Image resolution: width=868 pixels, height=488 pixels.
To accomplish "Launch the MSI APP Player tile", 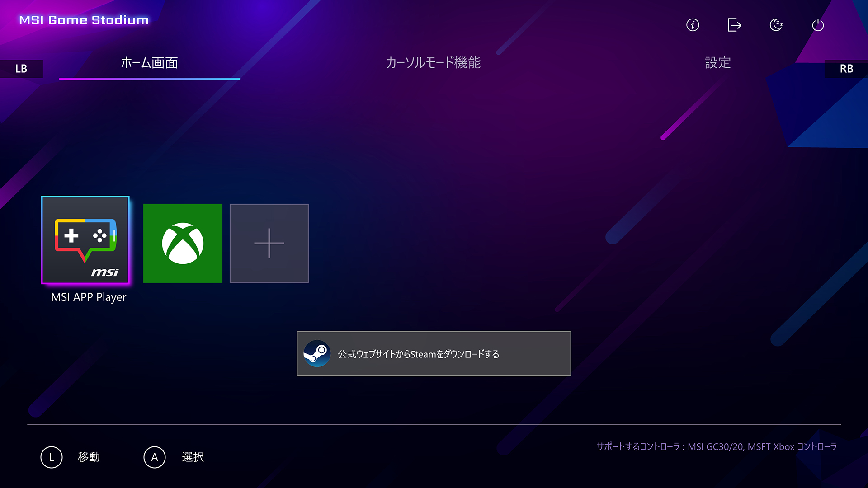I will pyautogui.click(x=85, y=240).
